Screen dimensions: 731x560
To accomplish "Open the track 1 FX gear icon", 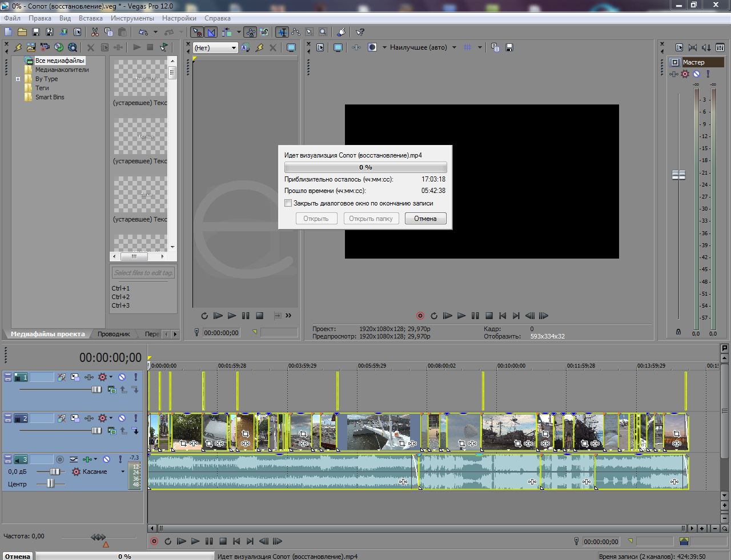I will pyautogui.click(x=103, y=377).
